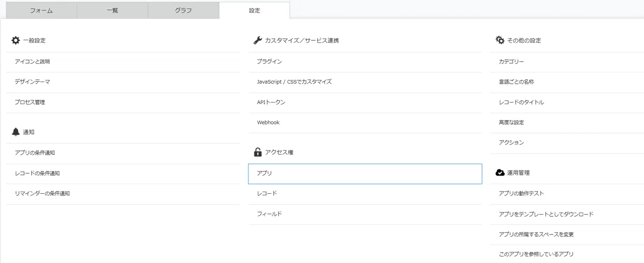Click the open padlock icon by アクセス権
Image resolution: width=644 pixels, height=263 pixels.
258,152
